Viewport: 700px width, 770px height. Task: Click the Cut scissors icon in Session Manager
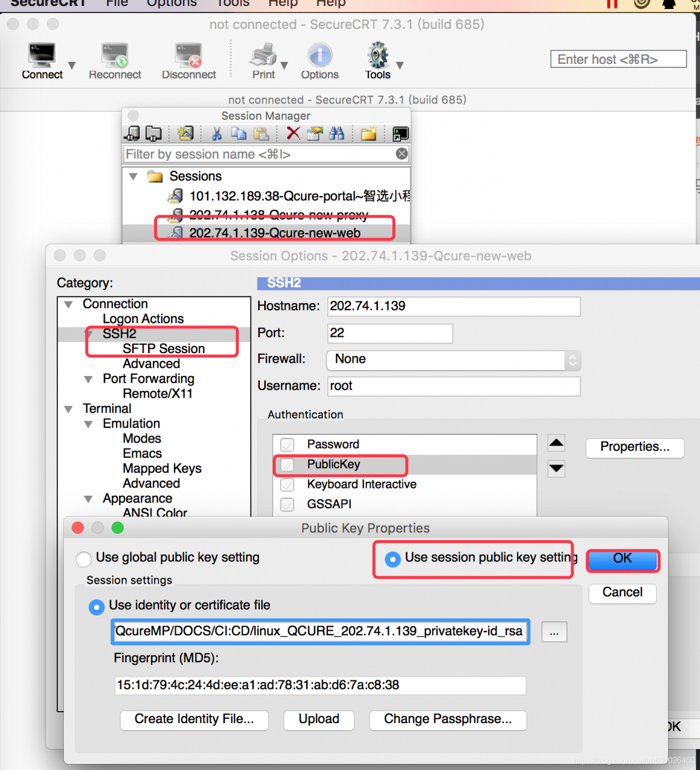pos(217,134)
